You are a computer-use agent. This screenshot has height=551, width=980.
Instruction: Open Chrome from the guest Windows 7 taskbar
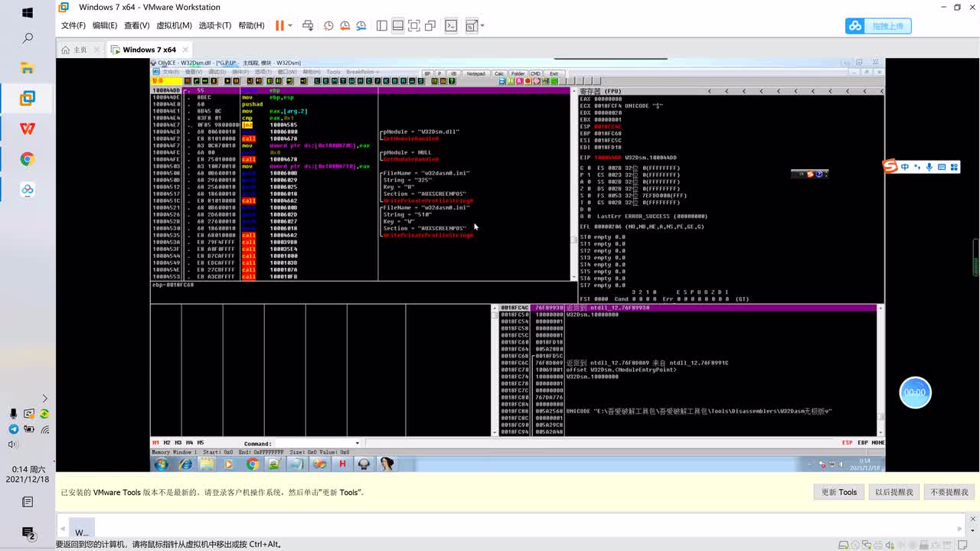253,464
